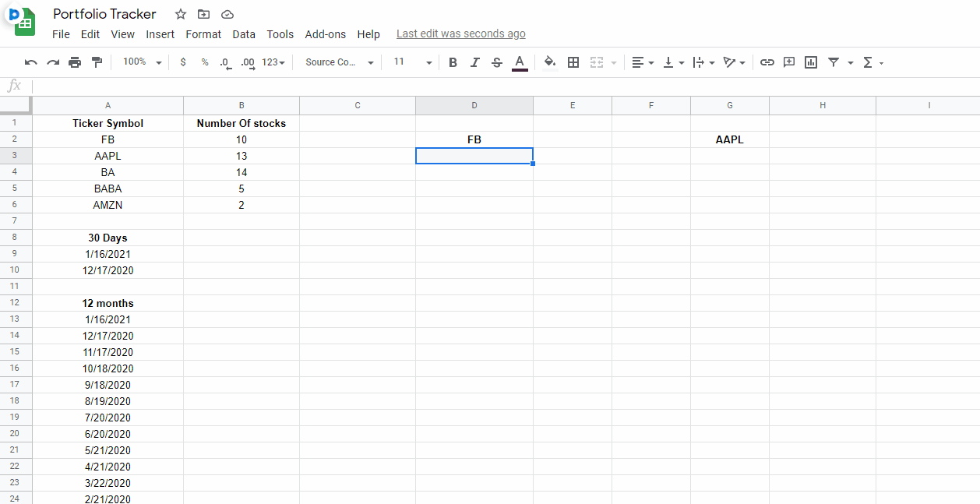Open the 100% zoom dropdown
Image resolution: width=980 pixels, height=504 pixels.
143,62
